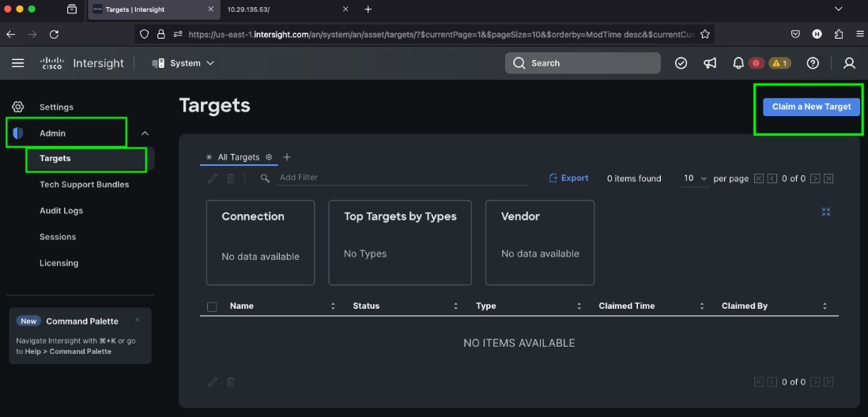Collapse the summary widgets icon
The height and width of the screenshot is (417, 868).
pos(826,212)
